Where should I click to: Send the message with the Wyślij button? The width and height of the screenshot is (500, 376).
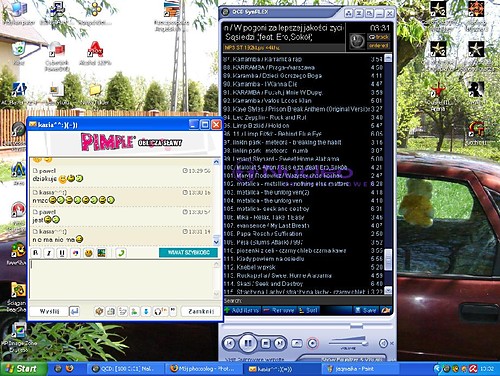49,311
